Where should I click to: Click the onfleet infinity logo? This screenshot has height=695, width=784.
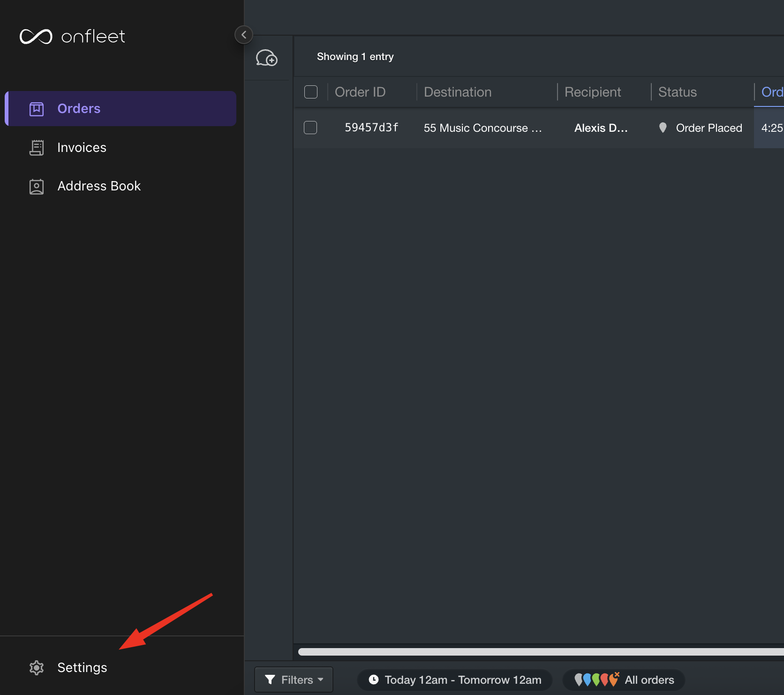(36, 37)
